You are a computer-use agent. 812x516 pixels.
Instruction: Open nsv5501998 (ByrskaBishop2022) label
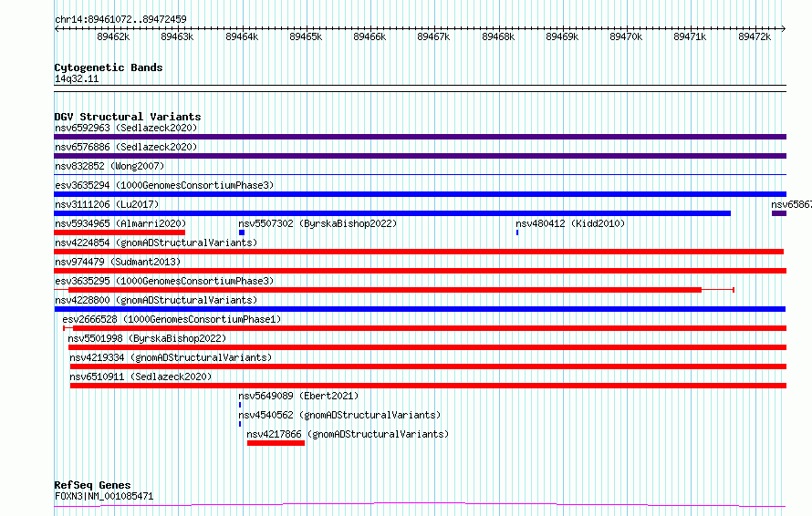[x=147, y=338]
